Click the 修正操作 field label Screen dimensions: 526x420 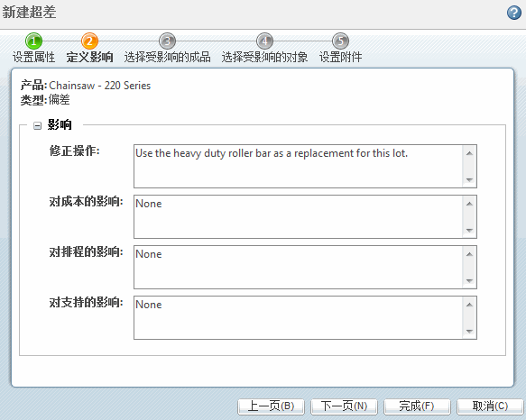75,151
